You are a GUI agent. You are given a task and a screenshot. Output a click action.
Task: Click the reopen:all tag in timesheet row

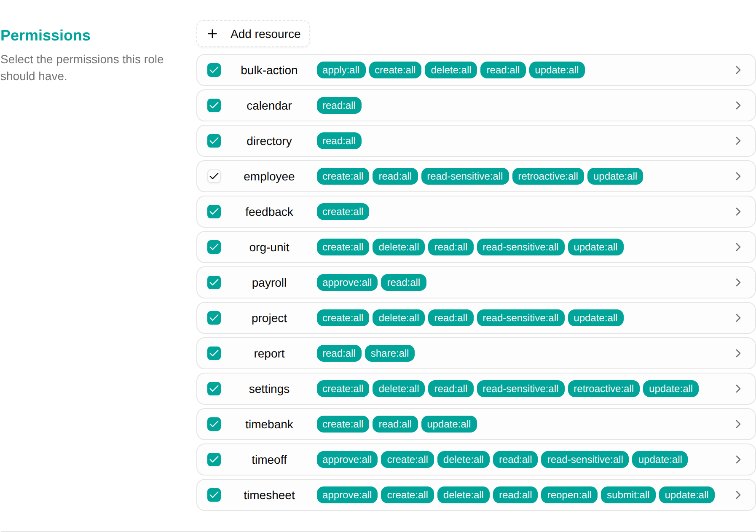coord(569,495)
